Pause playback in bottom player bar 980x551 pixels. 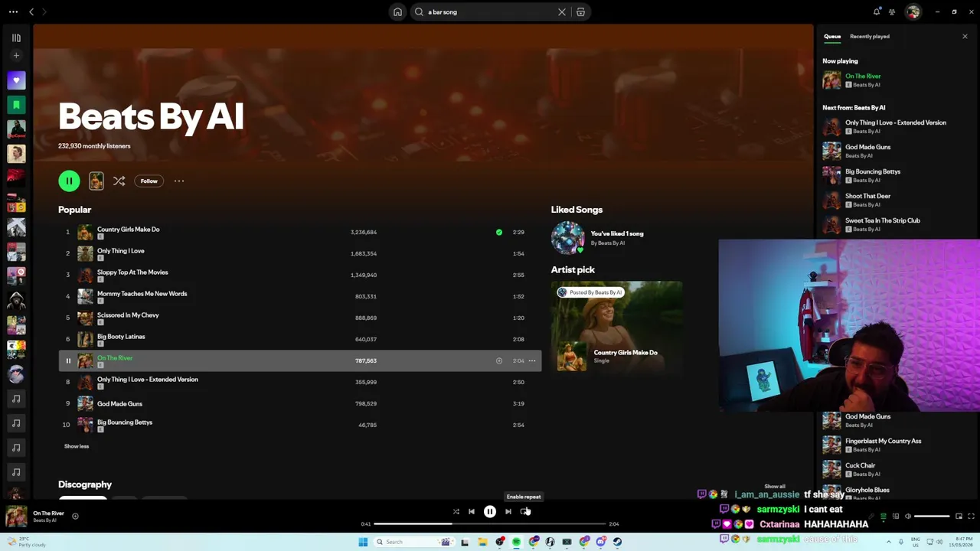tap(490, 511)
